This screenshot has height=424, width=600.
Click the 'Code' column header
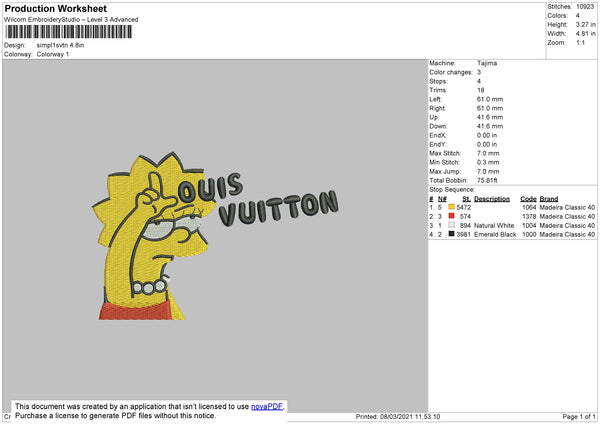tap(528, 199)
